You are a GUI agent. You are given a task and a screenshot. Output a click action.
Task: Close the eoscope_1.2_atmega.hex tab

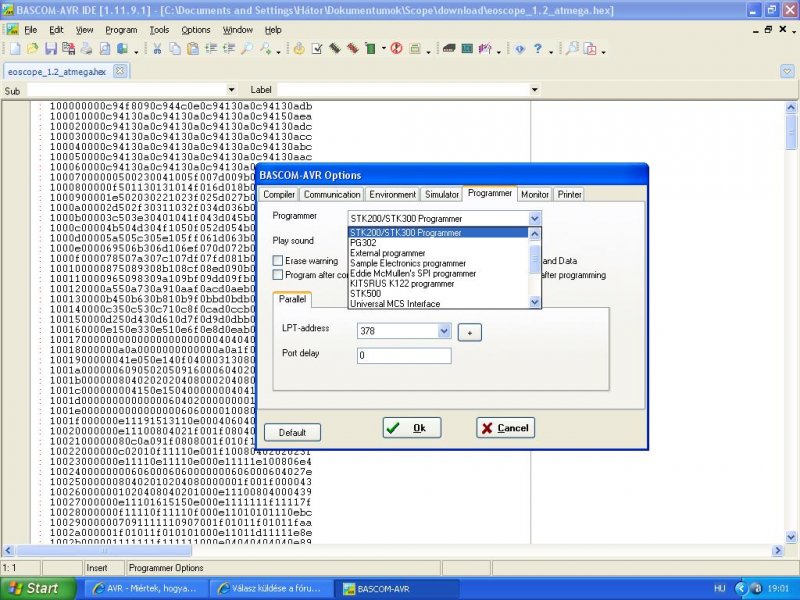(119, 71)
